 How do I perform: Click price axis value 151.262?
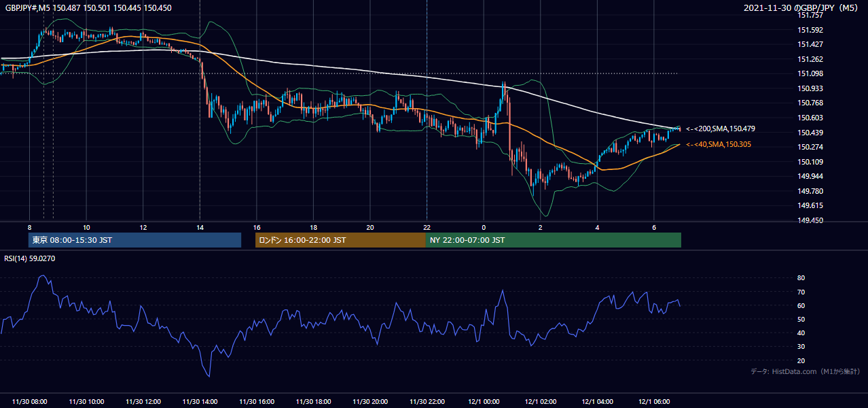(810, 59)
